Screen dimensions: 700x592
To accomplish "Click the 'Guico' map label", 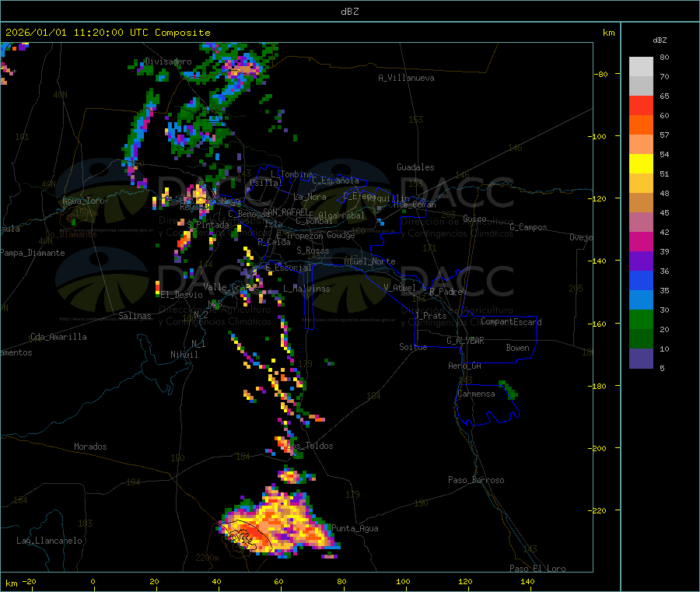I will 474,219.
